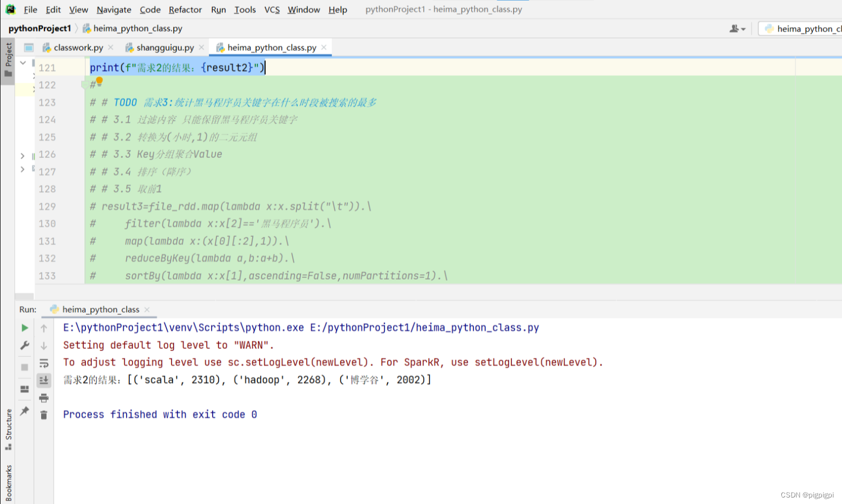Close the classwork.py tab
The width and height of the screenshot is (842, 504).
point(111,48)
